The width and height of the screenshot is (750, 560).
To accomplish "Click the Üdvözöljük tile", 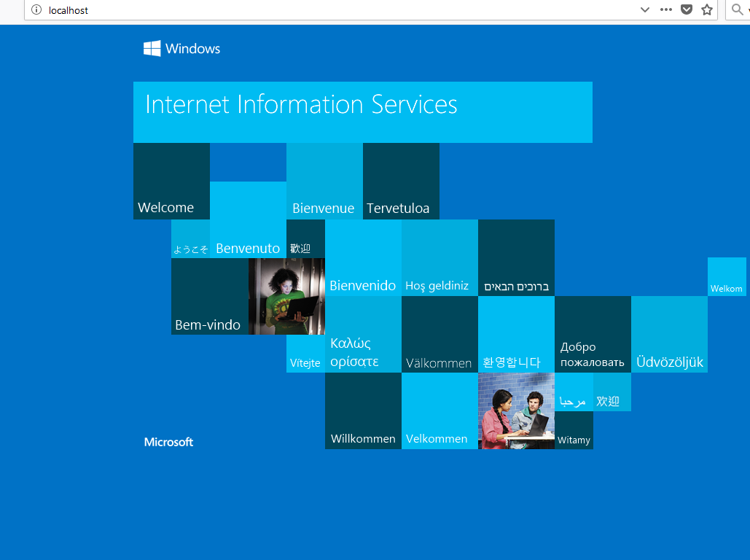I will (x=669, y=334).
